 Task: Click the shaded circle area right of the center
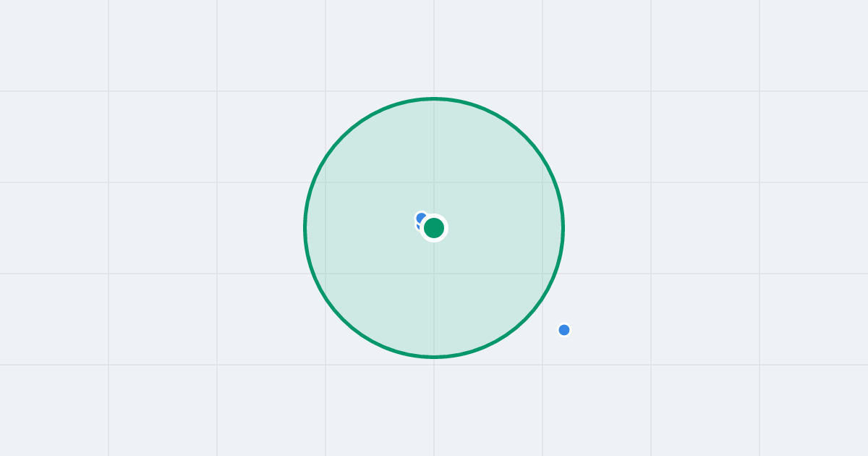(506, 228)
